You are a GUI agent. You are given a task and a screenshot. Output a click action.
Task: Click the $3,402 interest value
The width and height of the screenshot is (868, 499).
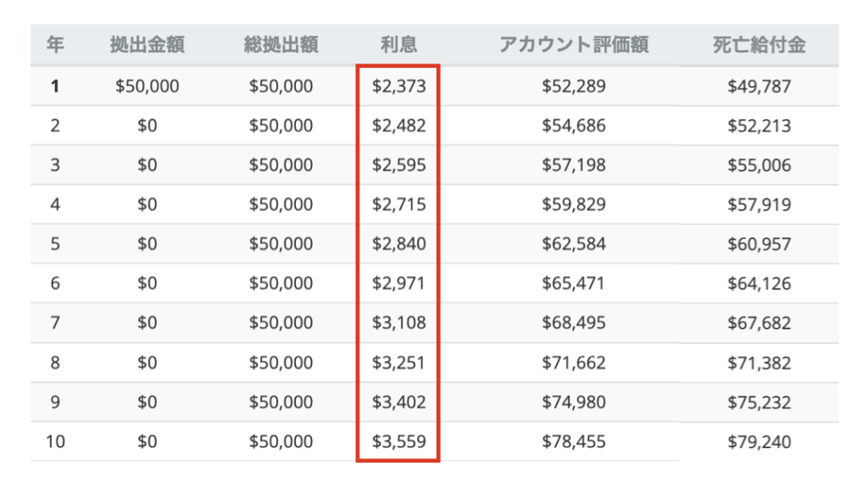pyautogui.click(x=398, y=402)
